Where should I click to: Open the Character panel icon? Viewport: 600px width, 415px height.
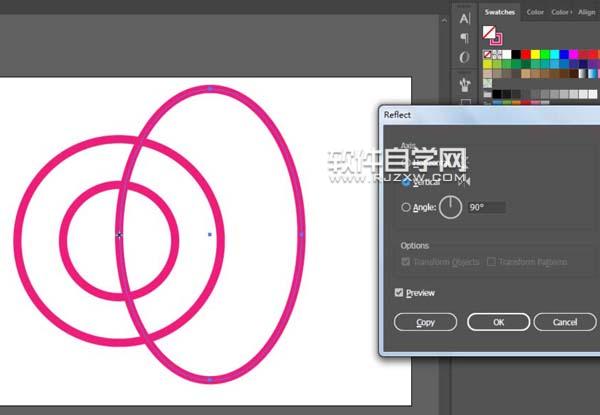pos(465,18)
